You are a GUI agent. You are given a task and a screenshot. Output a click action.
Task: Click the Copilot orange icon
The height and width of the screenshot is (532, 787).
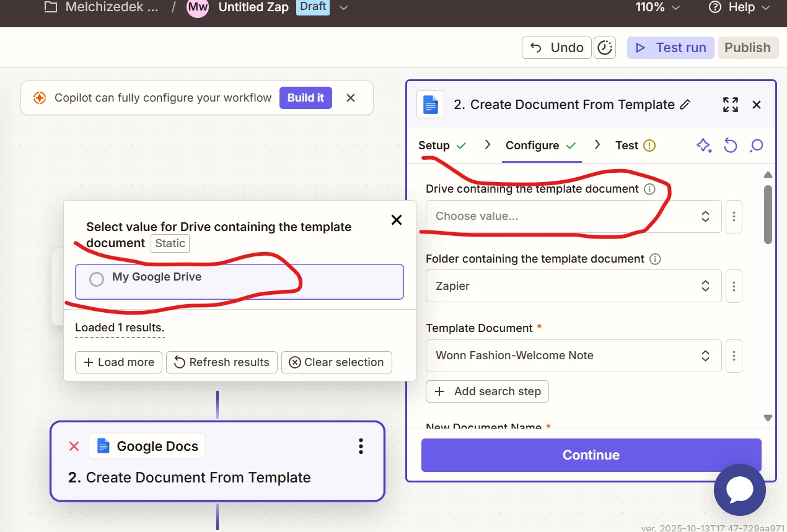39,98
